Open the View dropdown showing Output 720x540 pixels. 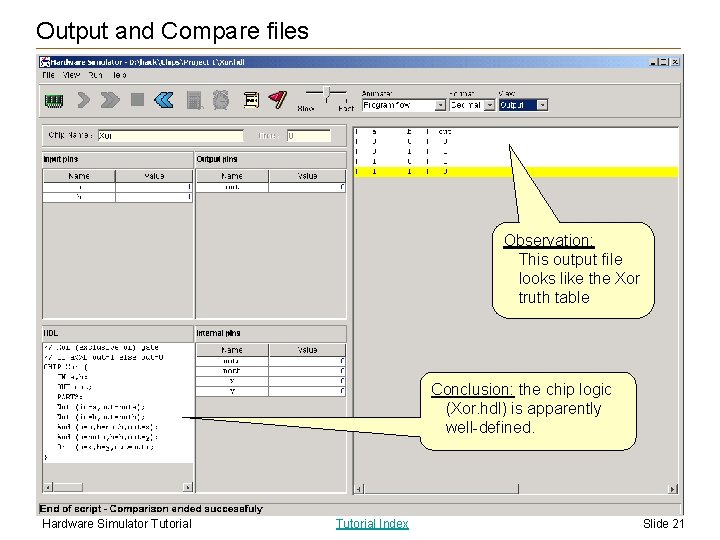click(523, 105)
